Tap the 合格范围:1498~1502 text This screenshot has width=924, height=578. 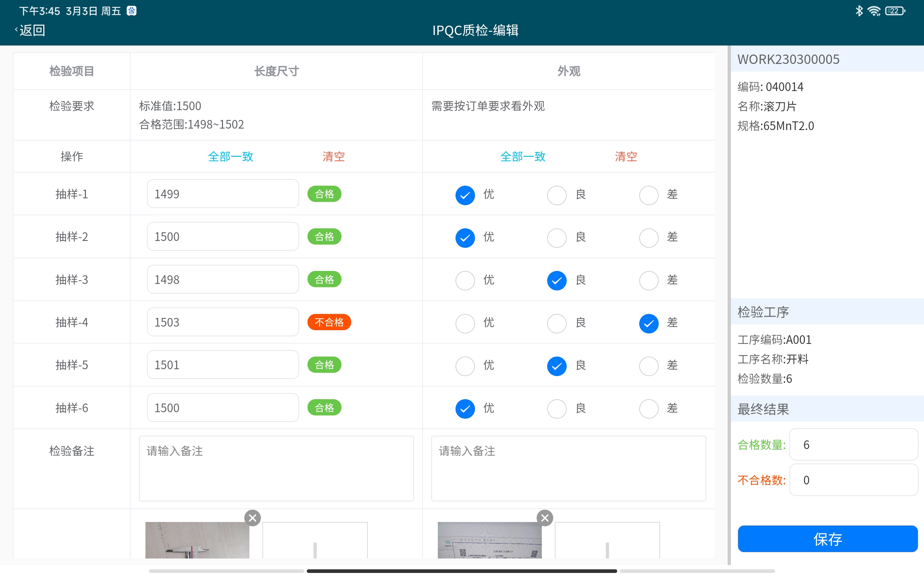click(191, 124)
